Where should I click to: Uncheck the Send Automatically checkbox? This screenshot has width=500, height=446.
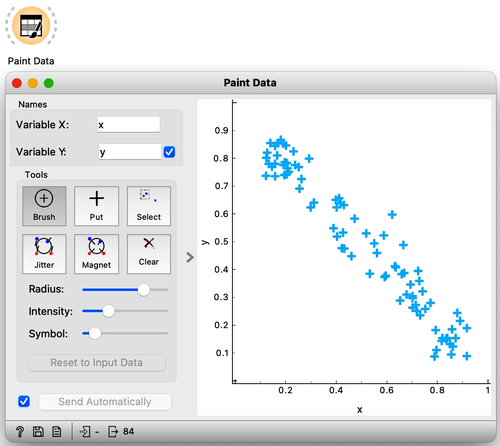click(24, 401)
